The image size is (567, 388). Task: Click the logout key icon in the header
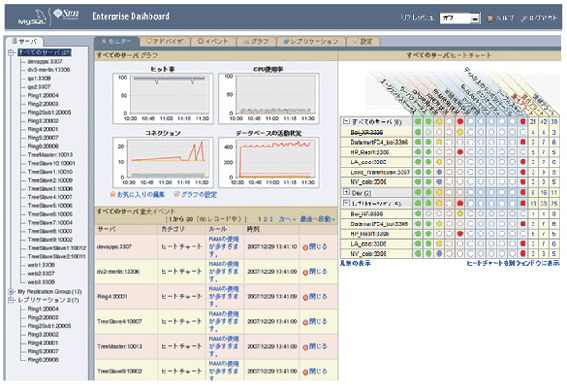(x=524, y=18)
